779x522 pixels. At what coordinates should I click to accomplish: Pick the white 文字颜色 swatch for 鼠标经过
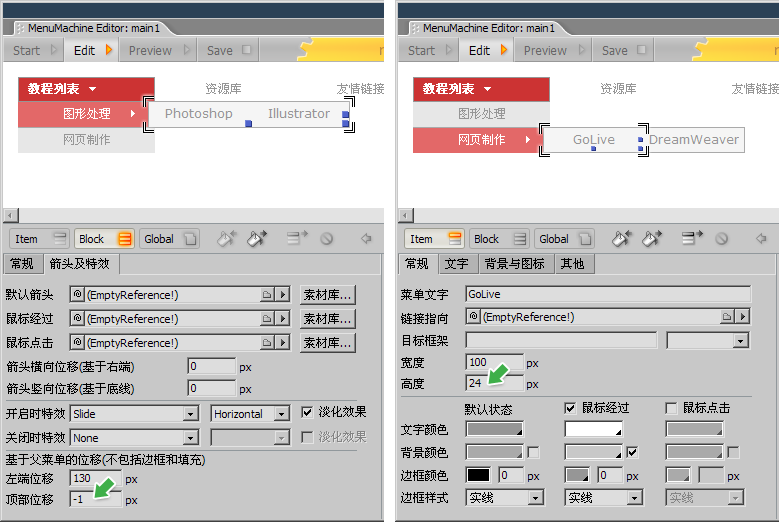tap(594, 429)
